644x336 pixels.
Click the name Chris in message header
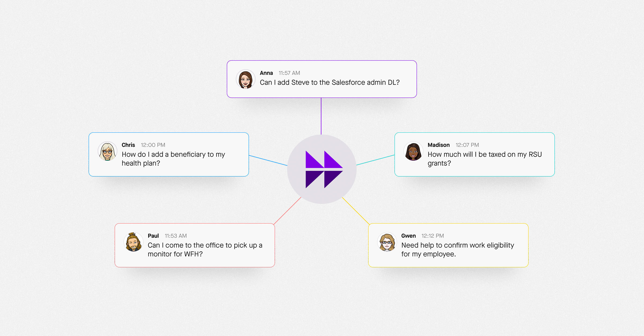coord(128,145)
